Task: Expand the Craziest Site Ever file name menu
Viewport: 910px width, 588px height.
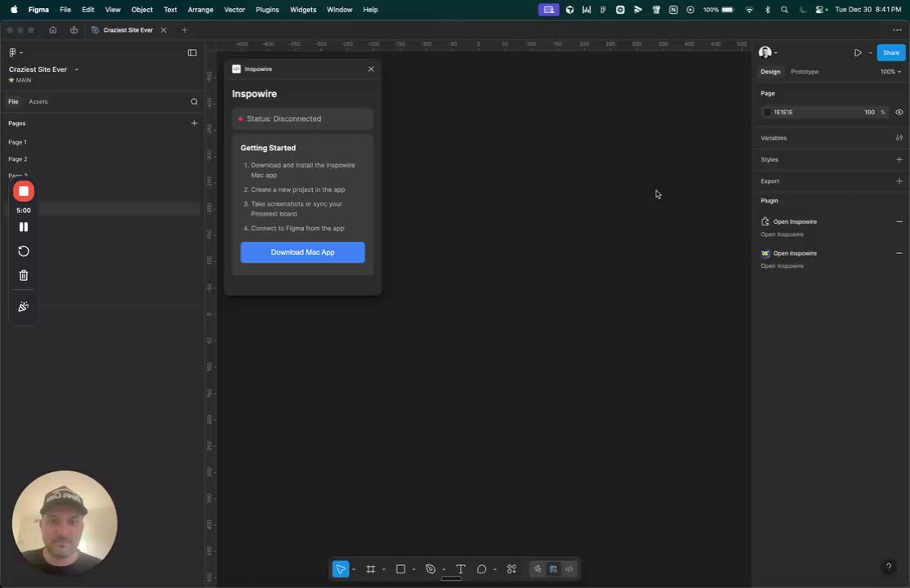Action: click(x=77, y=69)
